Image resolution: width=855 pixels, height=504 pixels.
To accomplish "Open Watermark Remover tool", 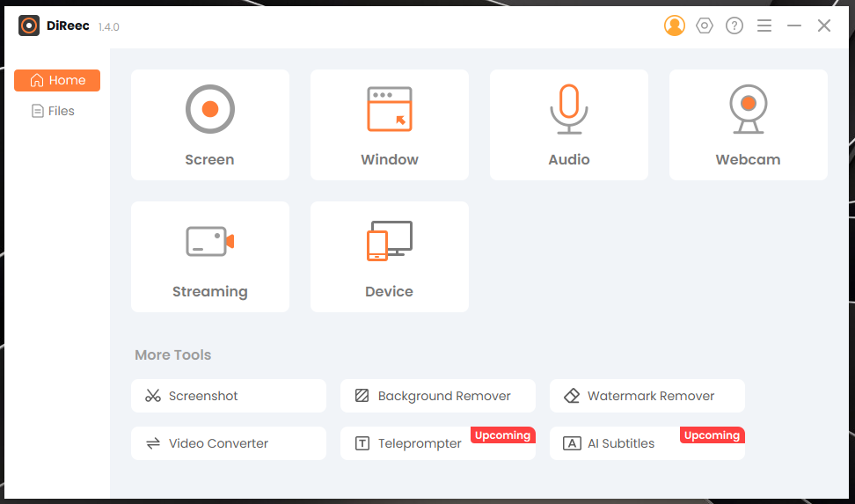I will coord(647,396).
